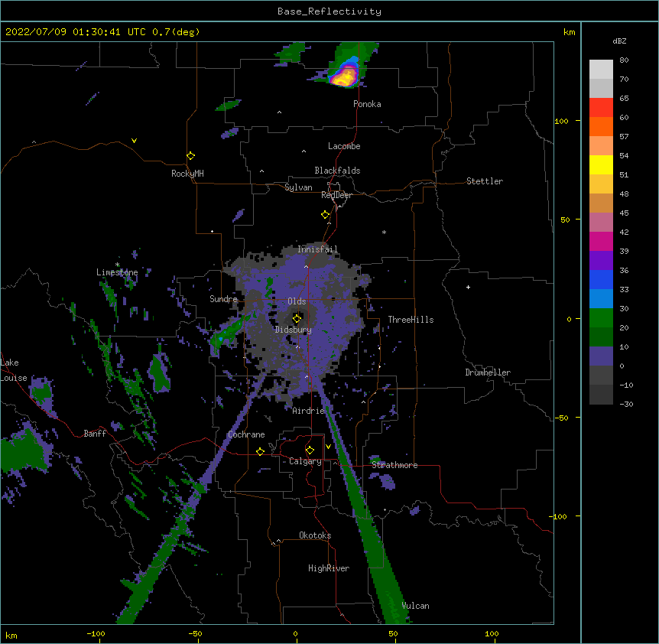
Task: Click the yellow diamond marker above RockyMH
Action: pos(190,156)
